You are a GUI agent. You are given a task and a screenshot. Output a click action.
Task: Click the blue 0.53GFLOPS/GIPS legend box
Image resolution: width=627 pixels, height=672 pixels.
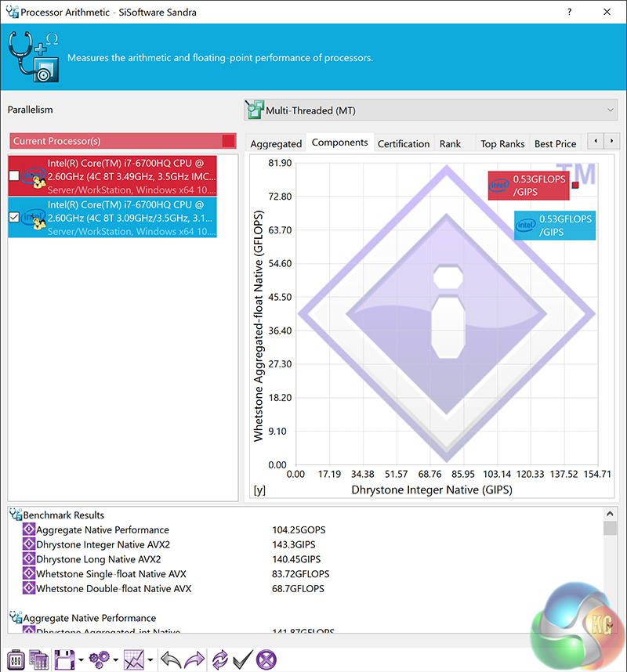[x=555, y=225]
